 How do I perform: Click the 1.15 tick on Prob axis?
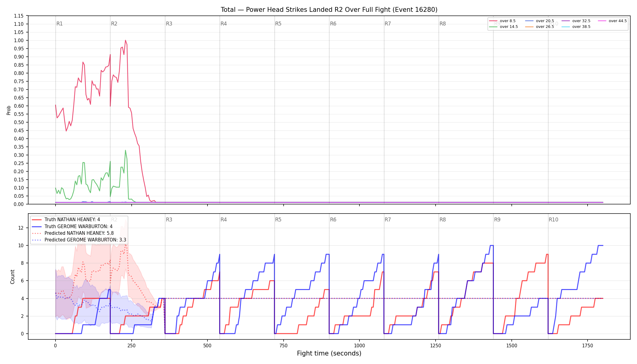(19, 16)
